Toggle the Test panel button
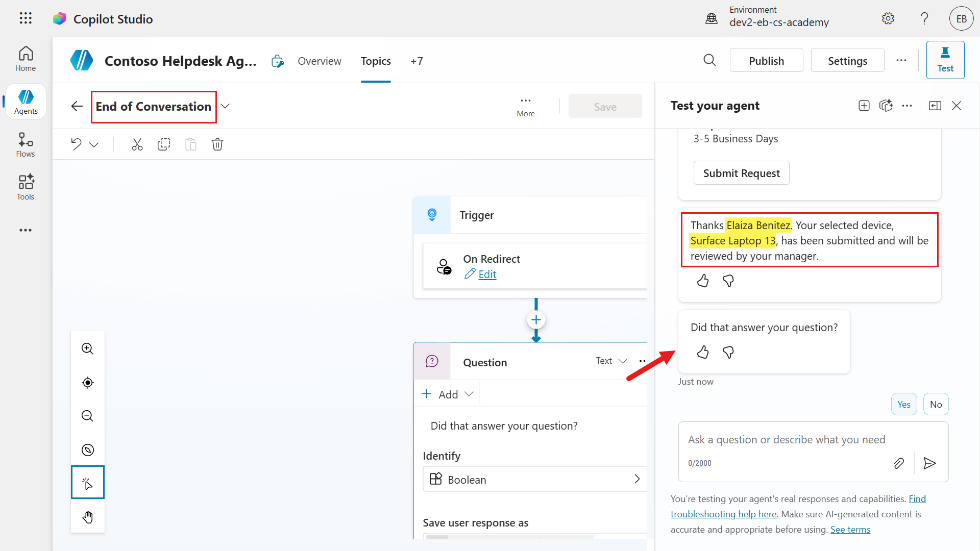This screenshot has width=980, height=551. 945,60
